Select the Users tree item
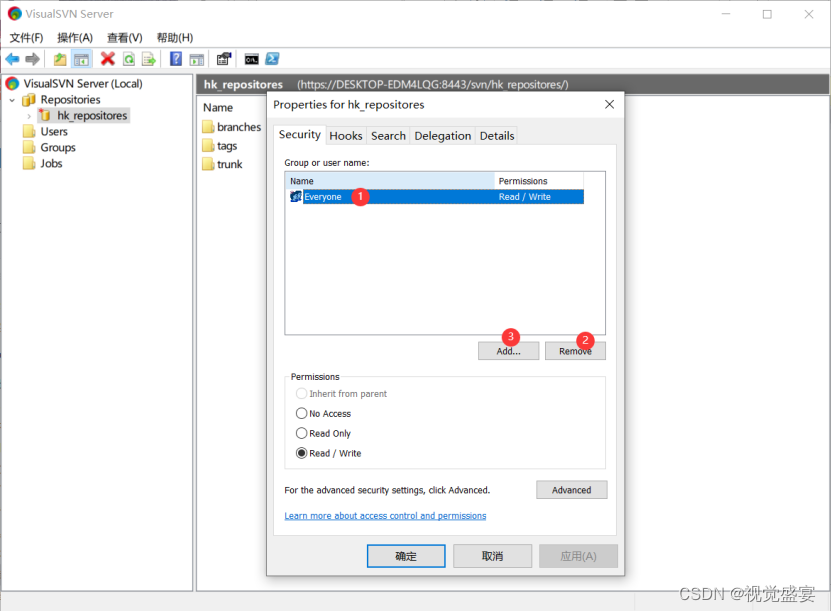 54,131
